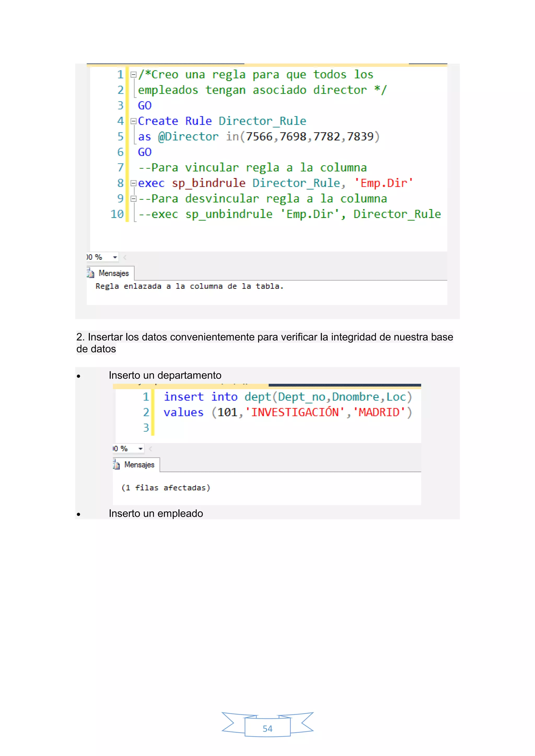Click Mensajes page icon in upper results pane
Viewport: 535px width, 756px height.
click(91, 273)
